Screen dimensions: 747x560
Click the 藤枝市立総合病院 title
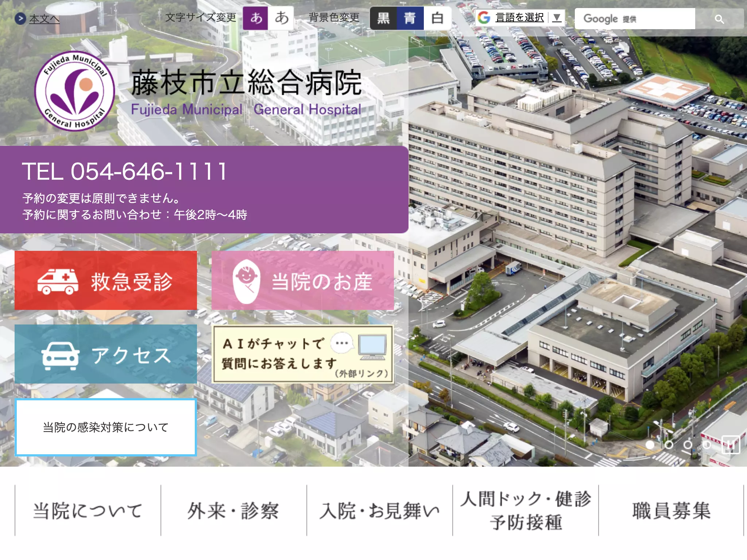tap(247, 83)
